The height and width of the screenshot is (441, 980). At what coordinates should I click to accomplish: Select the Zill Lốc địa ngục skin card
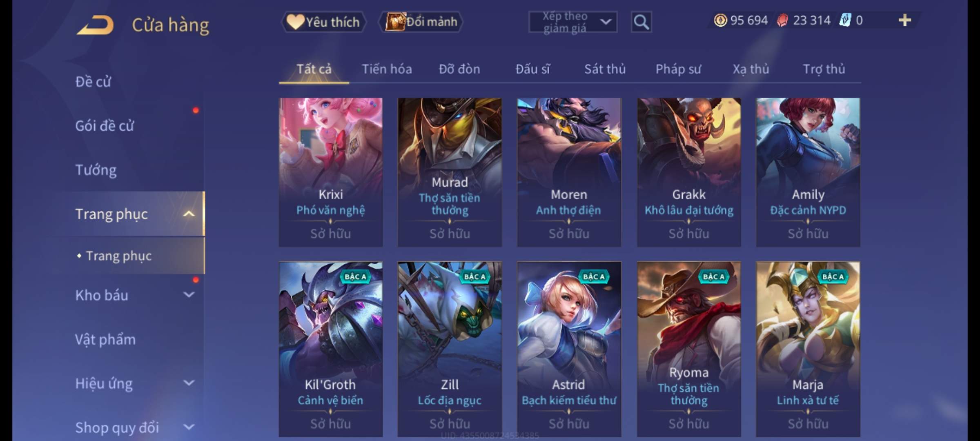coord(450,350)
